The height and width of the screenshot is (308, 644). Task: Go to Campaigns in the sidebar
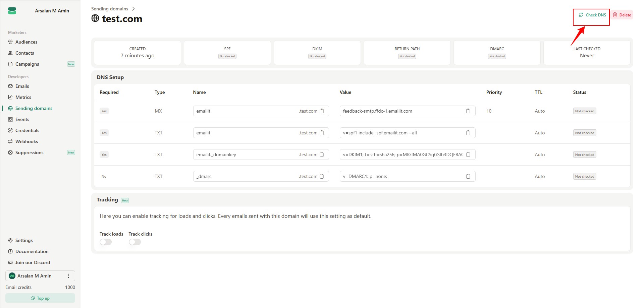coord(27,64)
